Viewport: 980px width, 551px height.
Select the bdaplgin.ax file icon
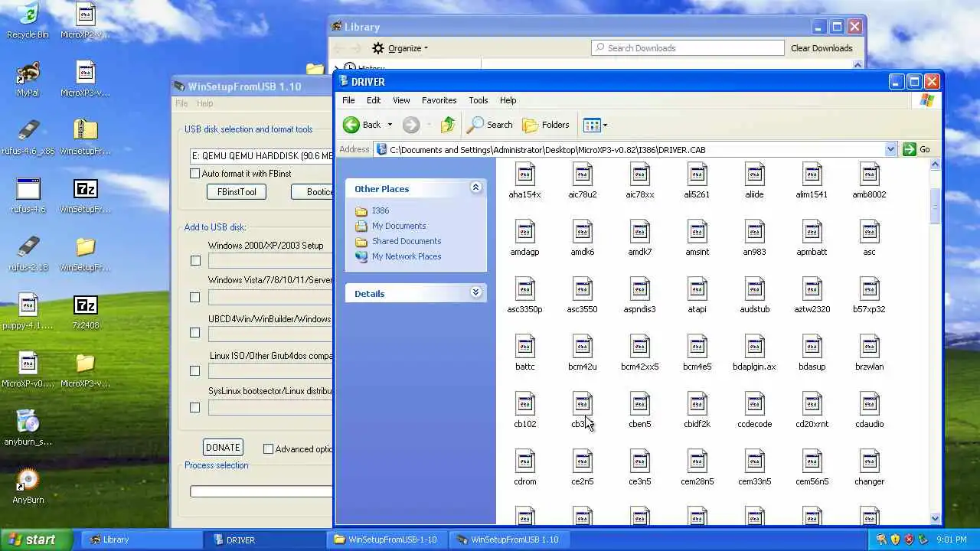click(755, 347)
